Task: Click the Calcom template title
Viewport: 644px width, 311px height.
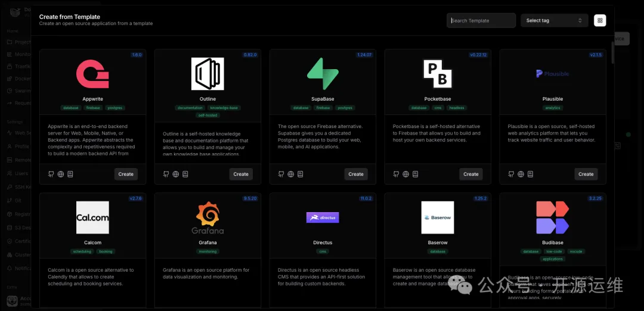Action: [93, 242]
